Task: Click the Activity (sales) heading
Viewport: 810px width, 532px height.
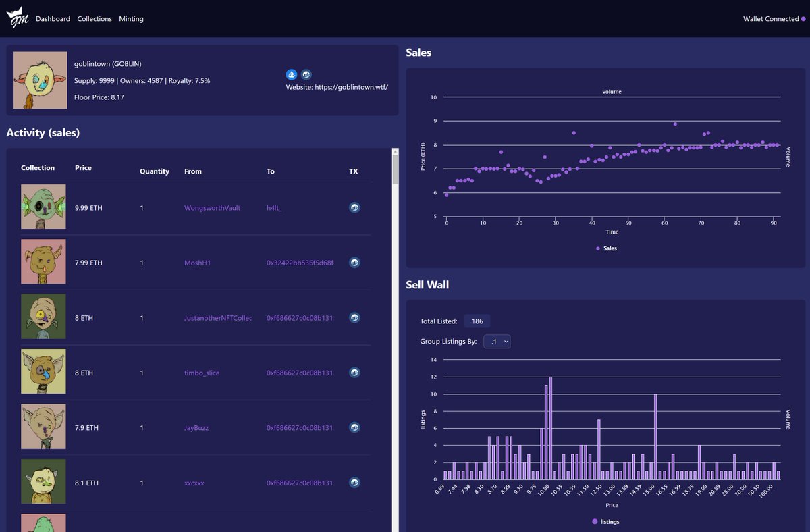Action: (x=43, y=133)
